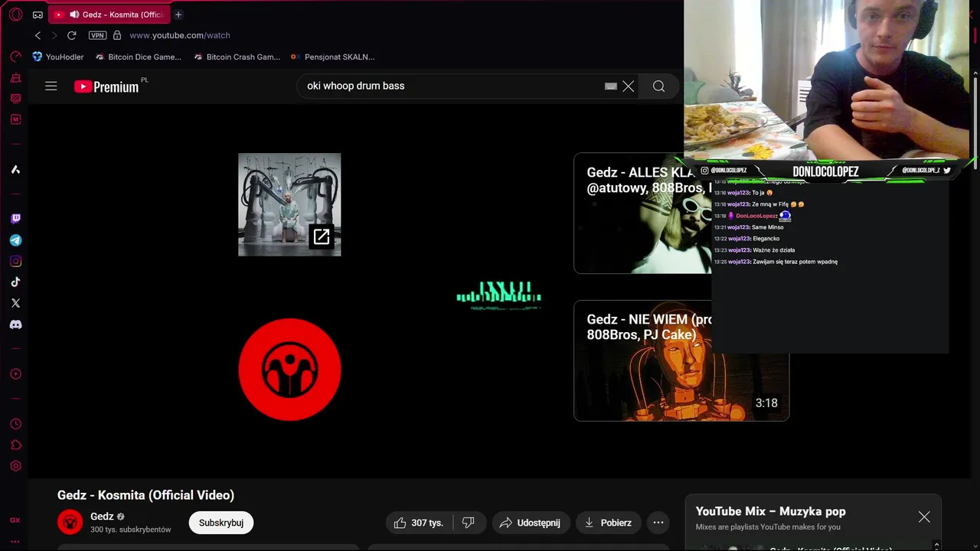Open sidebar three-dots more options

click(x=15, y=541)
